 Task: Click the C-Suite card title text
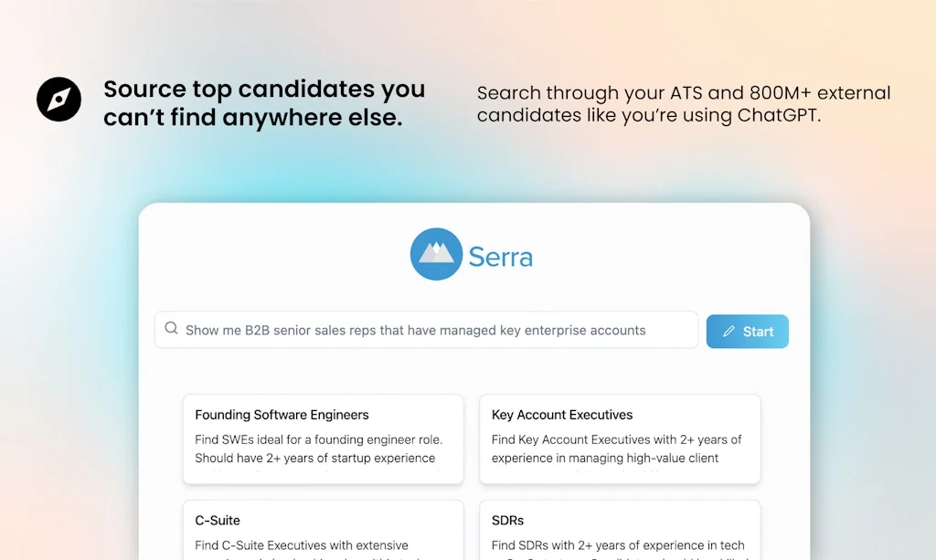click(218, 520)
